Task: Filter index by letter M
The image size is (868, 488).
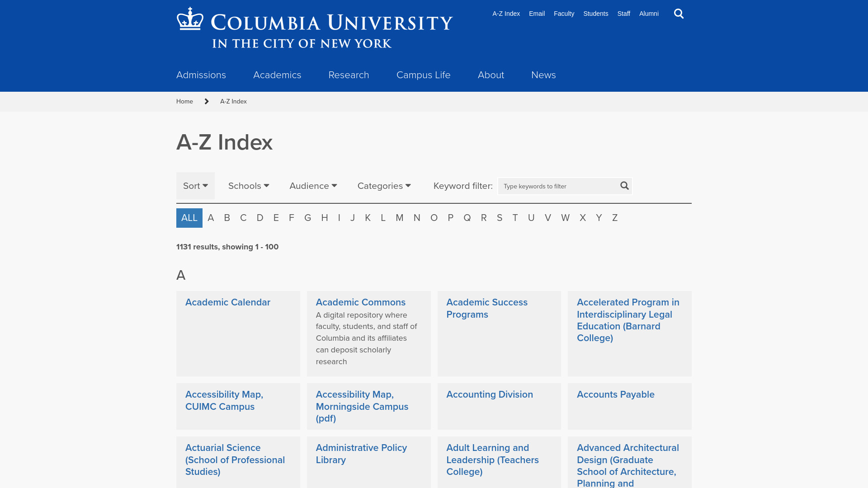Action: (400, 218)
